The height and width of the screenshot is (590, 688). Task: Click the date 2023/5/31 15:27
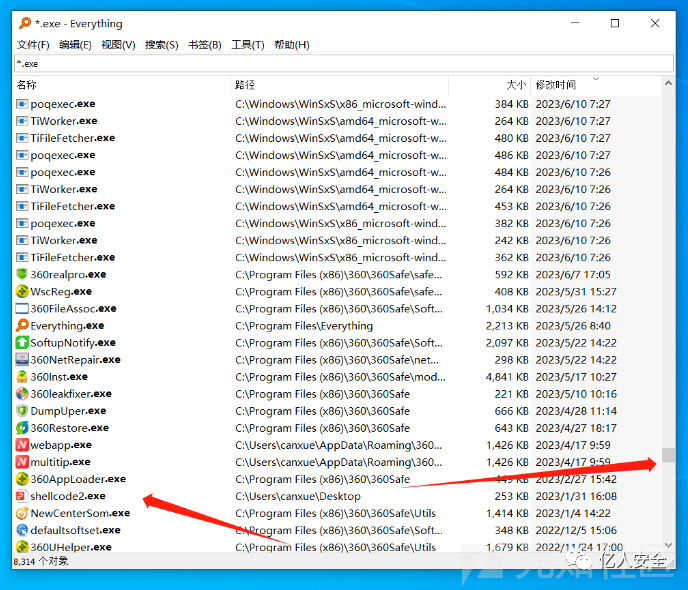576,292
